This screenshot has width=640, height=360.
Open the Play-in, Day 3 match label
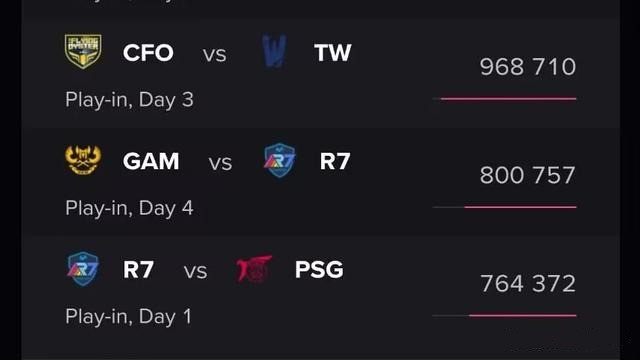click(129, 100)
